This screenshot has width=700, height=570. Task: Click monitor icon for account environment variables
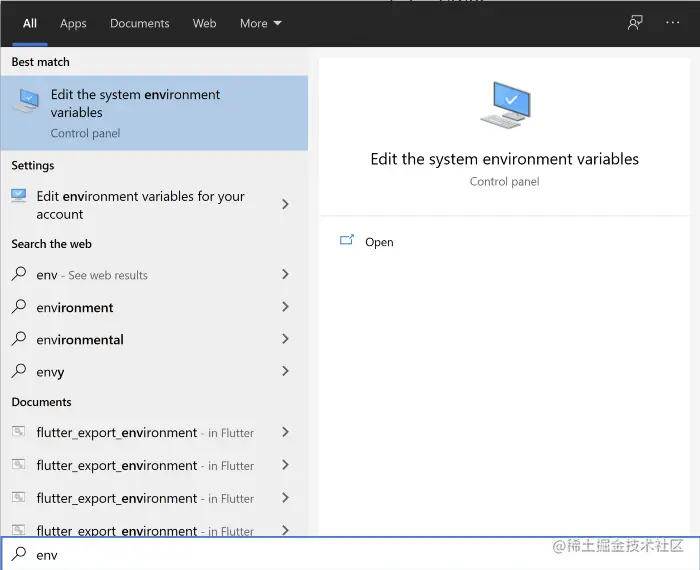19,196
